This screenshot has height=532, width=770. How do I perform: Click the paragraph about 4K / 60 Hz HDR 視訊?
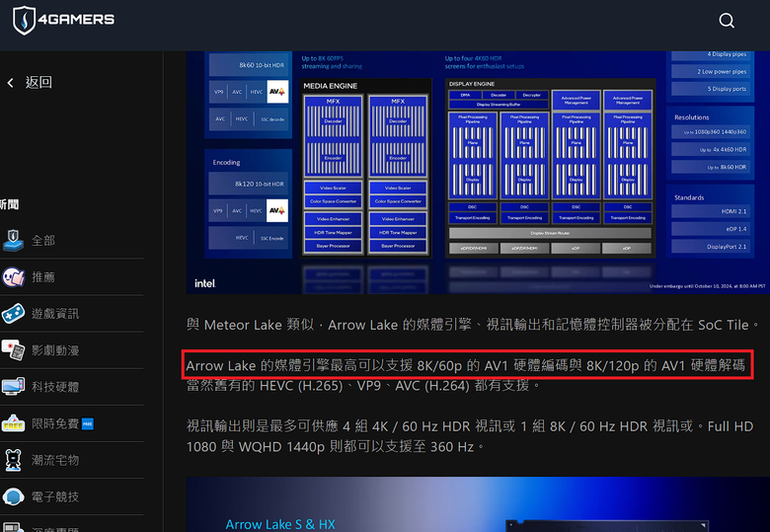pyautogui.click(x=470, y=437)
